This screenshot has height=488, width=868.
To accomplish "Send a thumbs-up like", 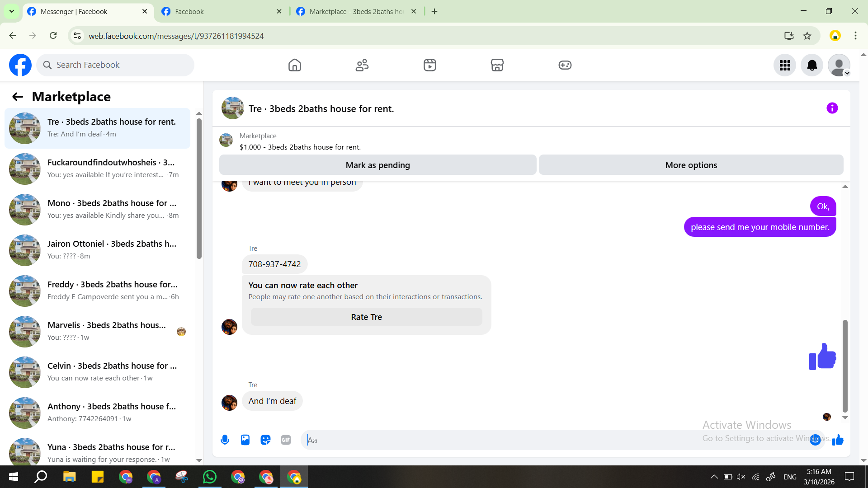I will pyautogui.click(x=838, y=440).
